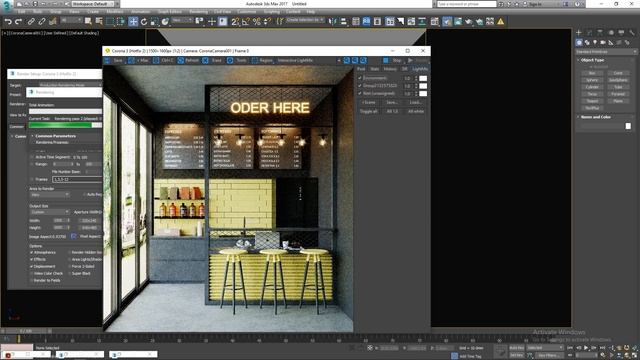Click the Sphere primitive button
This screenshot has width=640, height=360.
click(x=592, y=80)
